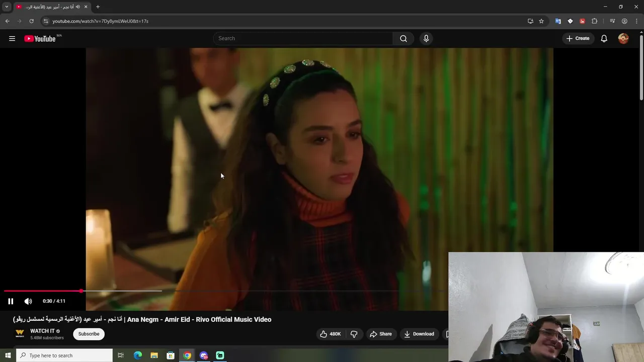
Task: Download the video
Action: pos(419,334)
